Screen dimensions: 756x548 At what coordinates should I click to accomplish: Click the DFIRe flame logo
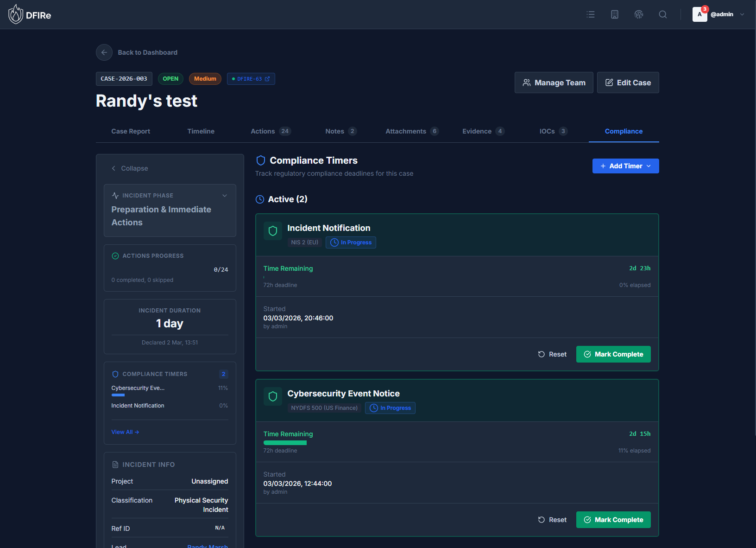coord(15,14)
